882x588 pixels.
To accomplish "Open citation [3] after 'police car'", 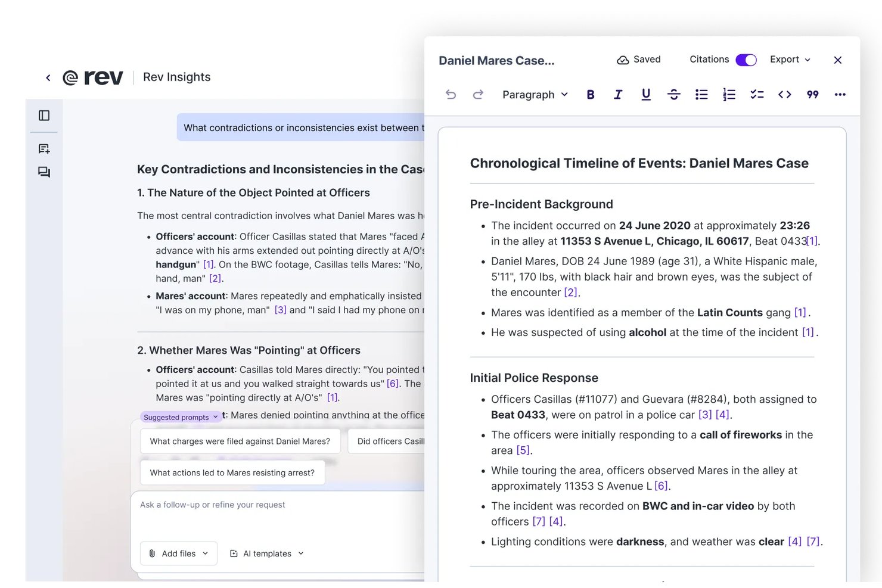I will [x=705, y=415].
